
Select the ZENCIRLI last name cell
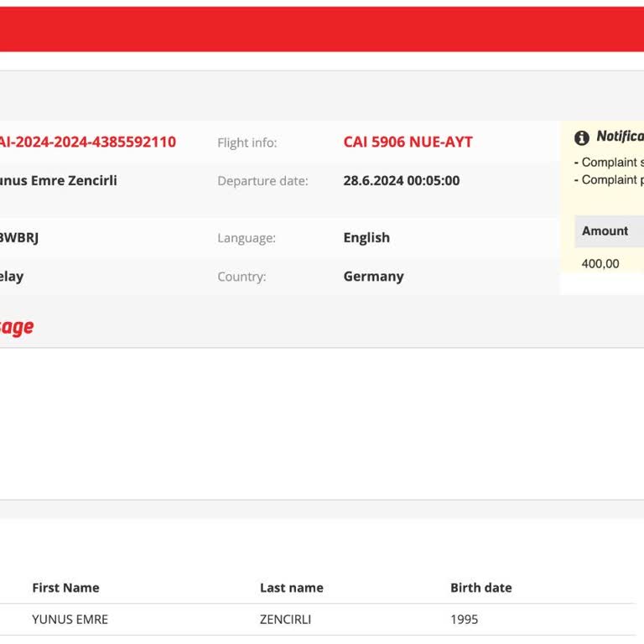click(x=285, y=620)
